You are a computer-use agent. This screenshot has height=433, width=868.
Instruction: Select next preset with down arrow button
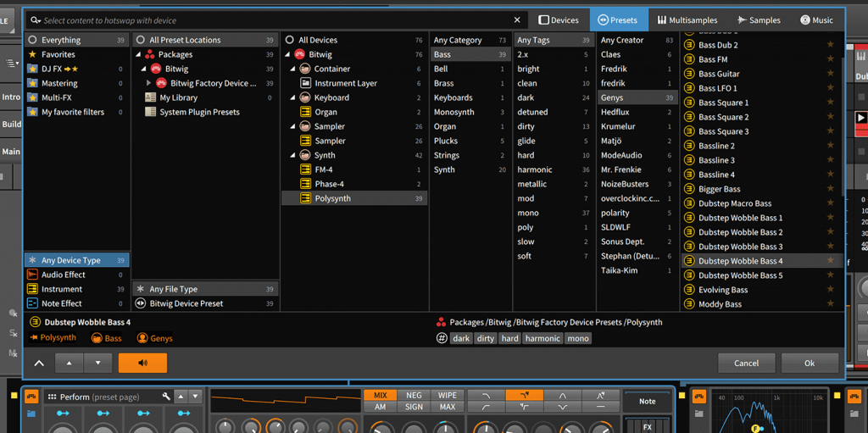pyautogui.click(x=98, y=364)
